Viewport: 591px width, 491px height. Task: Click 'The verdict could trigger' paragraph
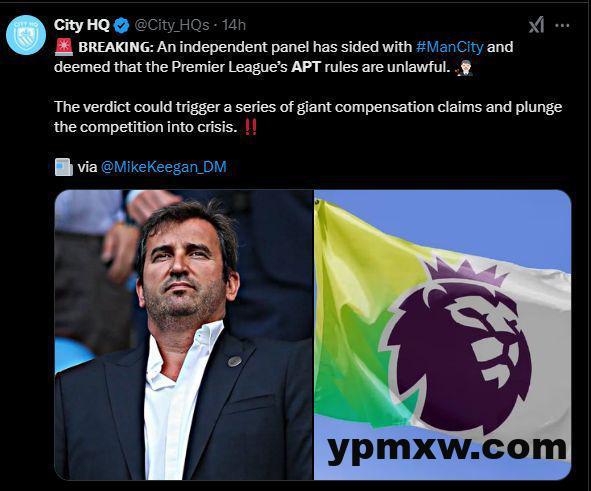click(x=308, y=117)
